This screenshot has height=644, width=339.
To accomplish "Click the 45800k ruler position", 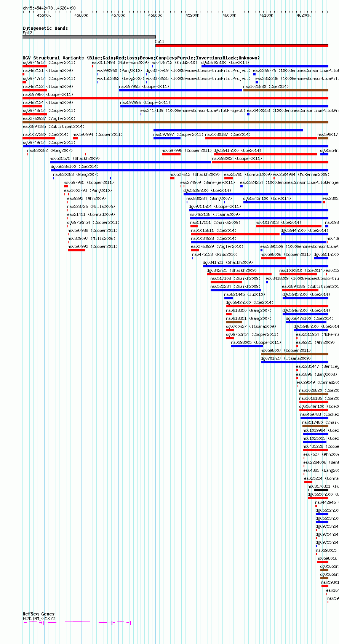I will (155, 15).
